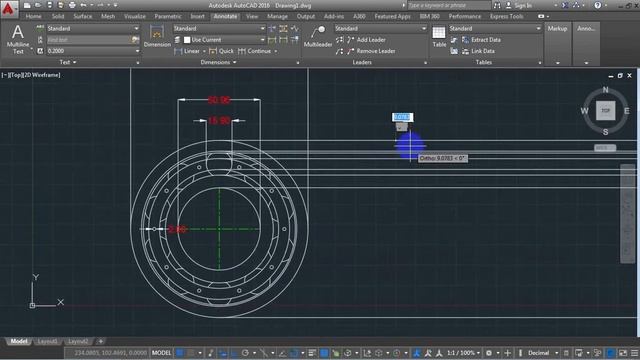640x360 pixels.
Task: Open the multileader style Standard dropdown
Action: click(381, 29)
